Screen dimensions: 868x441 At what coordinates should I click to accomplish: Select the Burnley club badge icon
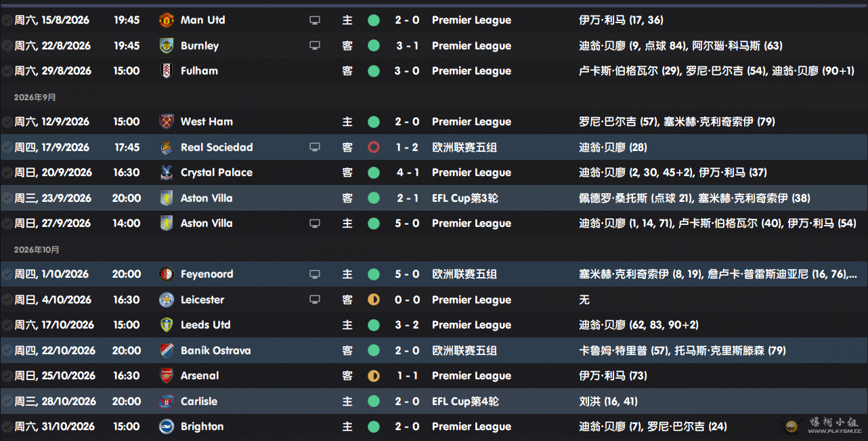(166, 45)
